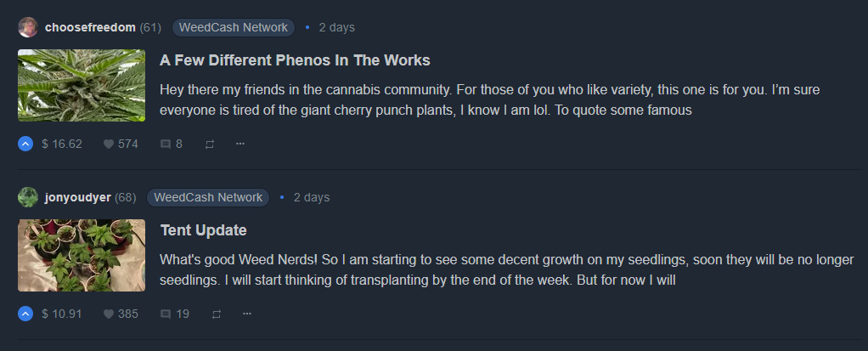Click choosefreedom's profile avatar
Screen dimensions: 868x351
[x=28, y=27]
